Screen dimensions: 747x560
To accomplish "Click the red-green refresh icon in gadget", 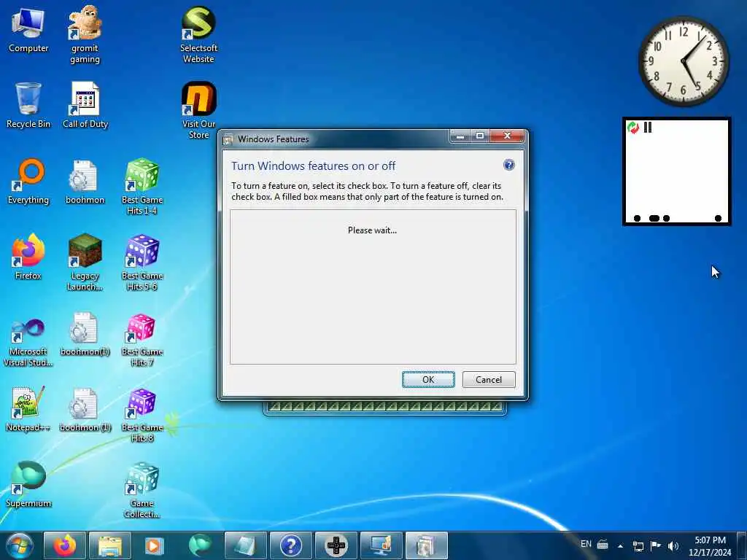I will (633, 127).
